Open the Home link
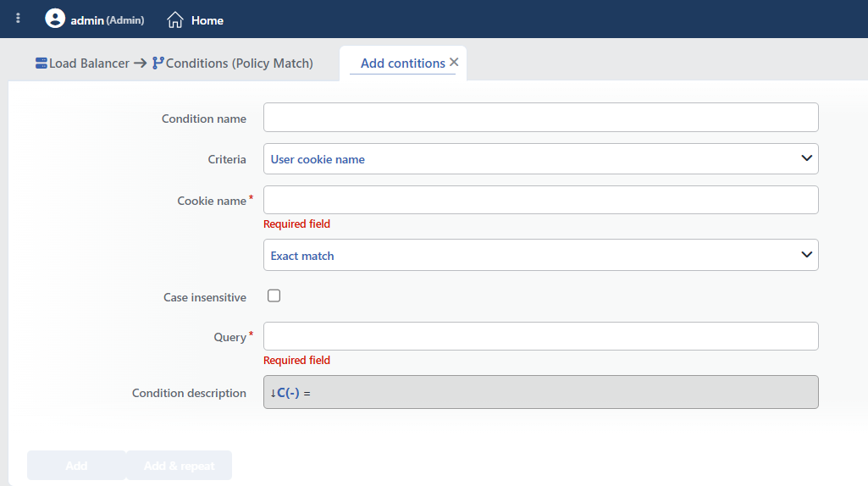Viewport: 868px width, 486px height. pos(207,20)
